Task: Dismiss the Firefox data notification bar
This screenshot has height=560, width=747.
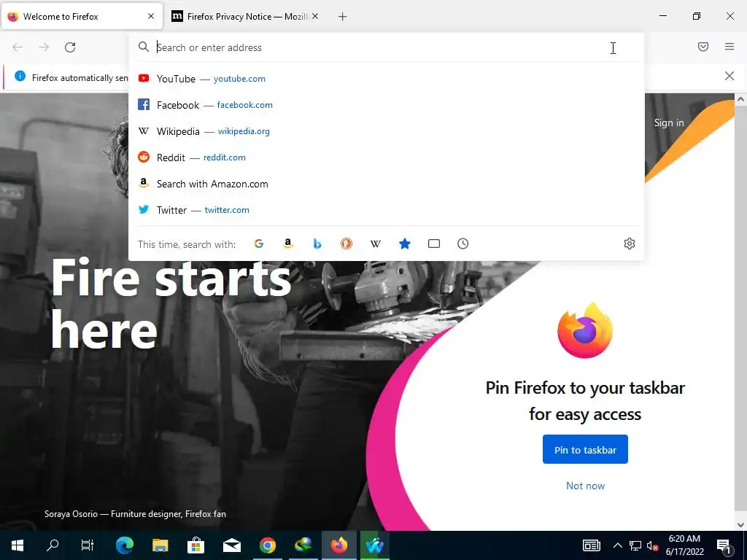Action: (x=729, y=76)
